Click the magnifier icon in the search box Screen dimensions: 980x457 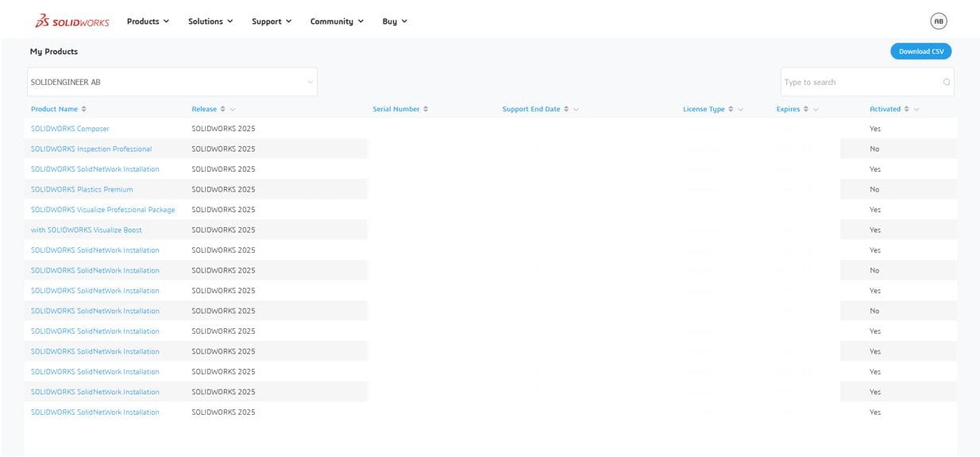[947, 82]
